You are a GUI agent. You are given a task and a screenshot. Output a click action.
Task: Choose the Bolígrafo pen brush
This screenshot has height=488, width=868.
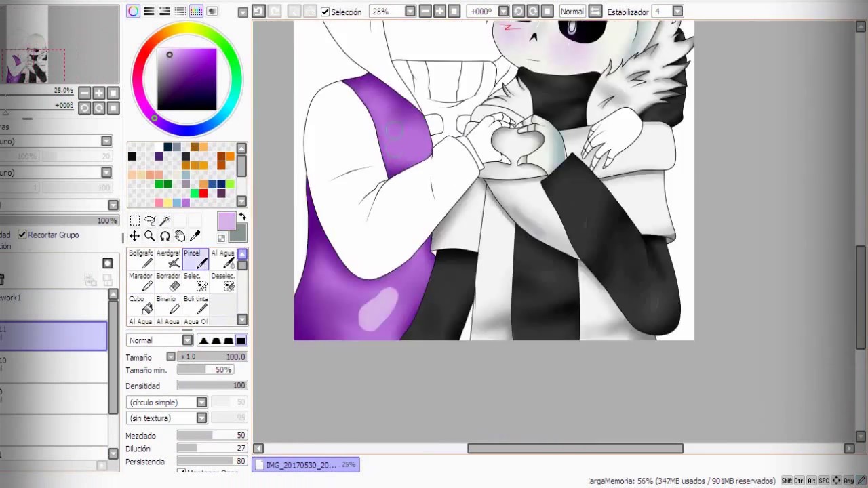pos(140,259)
